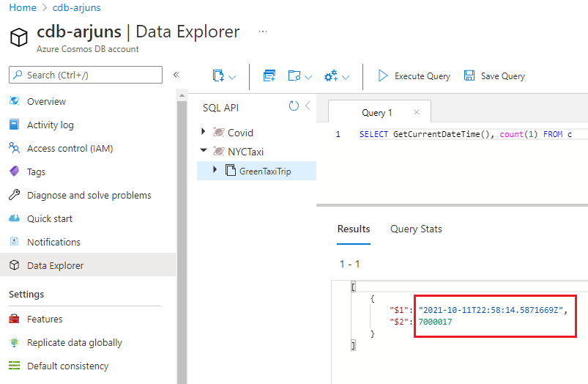Click Execute Query button
This screenshot has width=588, height=384.
click(x=414, y=76)
